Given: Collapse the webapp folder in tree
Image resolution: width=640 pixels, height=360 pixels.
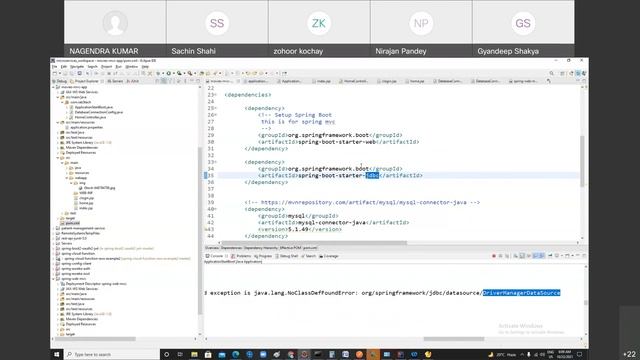Looking at the screenshot, I should click(67, 178).
